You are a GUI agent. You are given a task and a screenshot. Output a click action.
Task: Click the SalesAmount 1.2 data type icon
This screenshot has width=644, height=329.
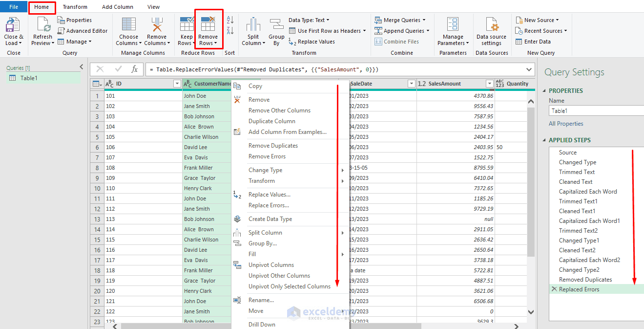click(422, 84)
